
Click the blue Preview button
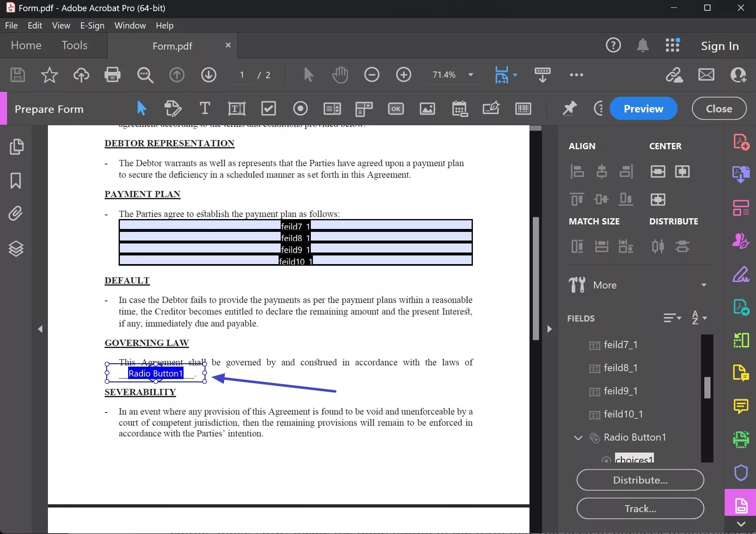click(x=643, y=109)
